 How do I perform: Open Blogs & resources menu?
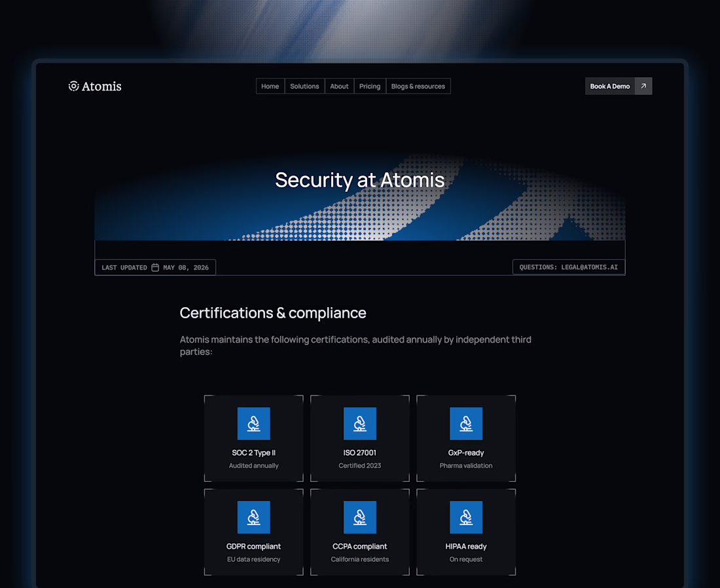[x=418, y=86]
